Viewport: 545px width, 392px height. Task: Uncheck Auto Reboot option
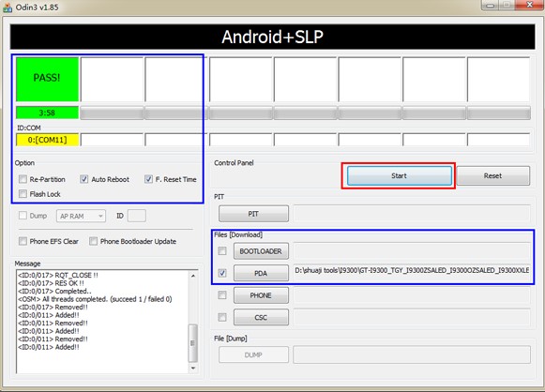(83, 179)
